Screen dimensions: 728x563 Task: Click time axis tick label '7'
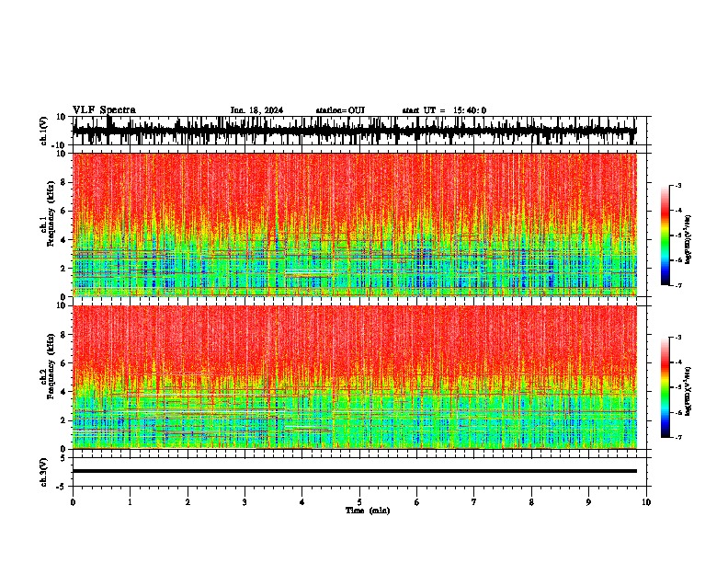coord(474,502)
